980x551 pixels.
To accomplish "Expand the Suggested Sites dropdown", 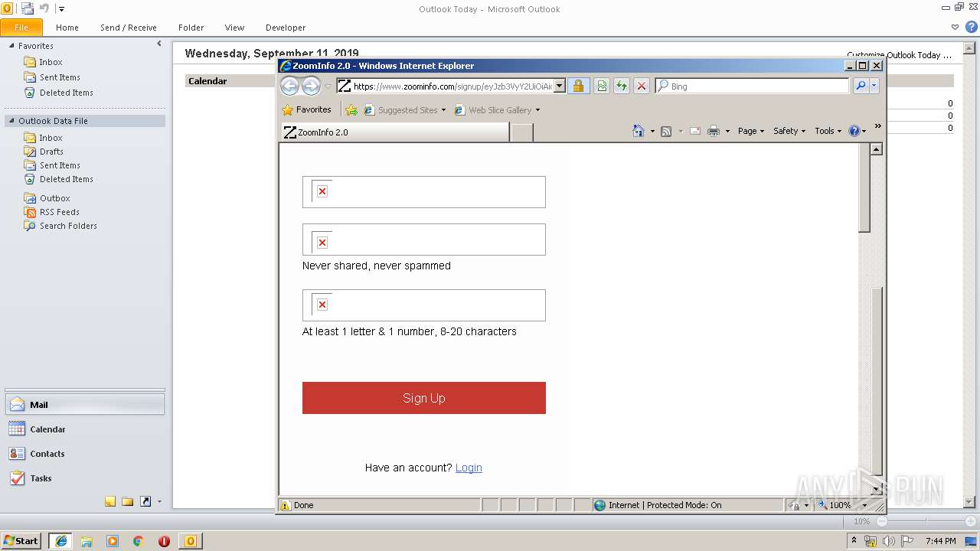I will [443, 109].
